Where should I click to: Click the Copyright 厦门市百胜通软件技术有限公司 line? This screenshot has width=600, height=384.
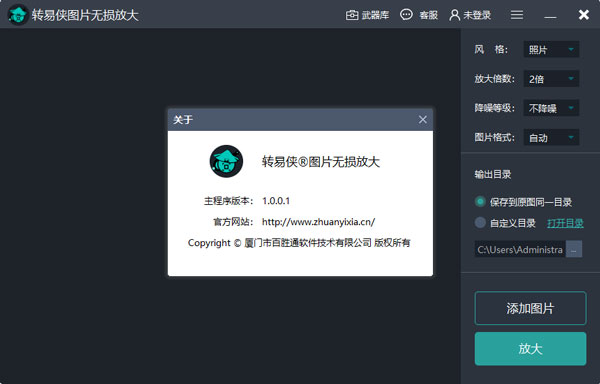299,243
